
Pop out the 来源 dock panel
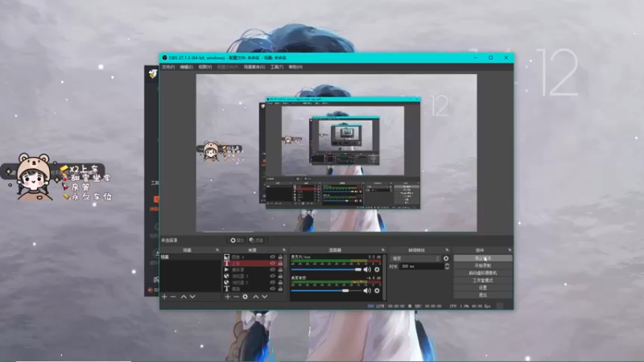click(x=284, y=250)
